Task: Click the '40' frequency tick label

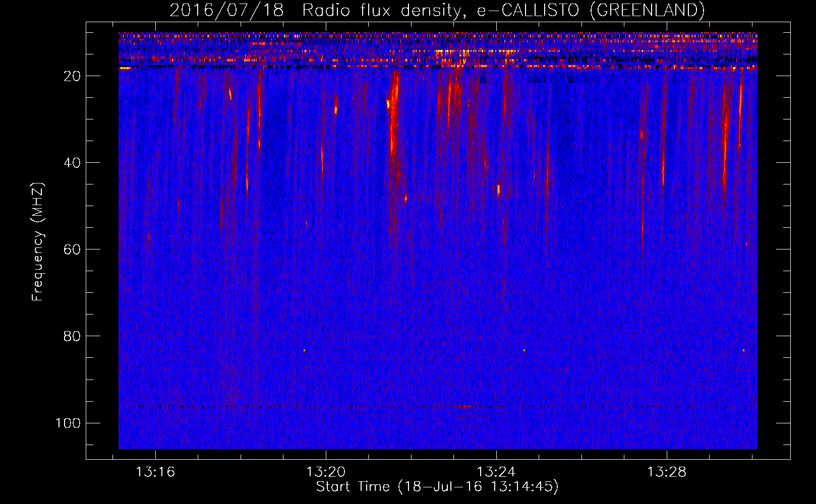Action: (72, 163)
